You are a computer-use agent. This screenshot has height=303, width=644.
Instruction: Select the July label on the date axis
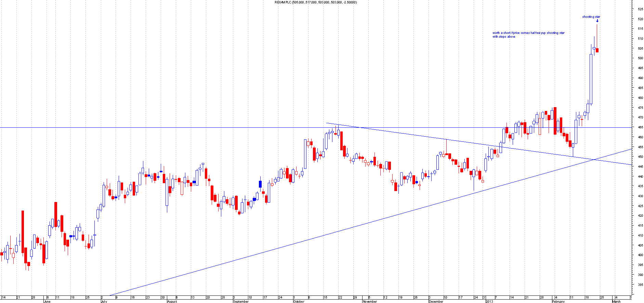tap(104, 302)
